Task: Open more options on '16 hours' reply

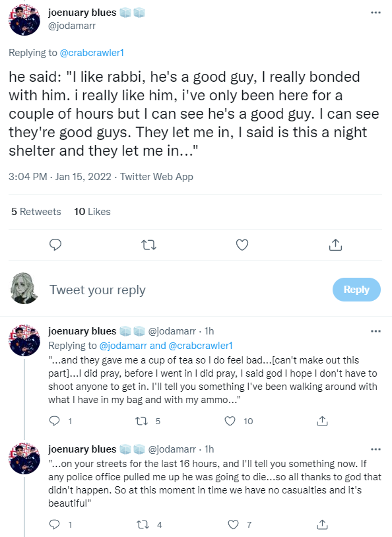Action: click(376, 449)
